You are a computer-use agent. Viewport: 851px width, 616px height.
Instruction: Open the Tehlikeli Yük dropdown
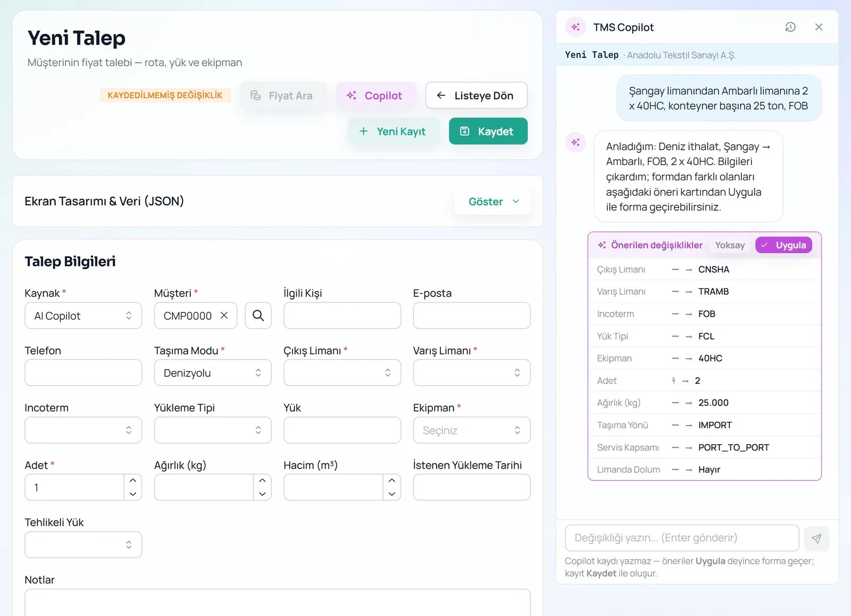click(83, 545)
